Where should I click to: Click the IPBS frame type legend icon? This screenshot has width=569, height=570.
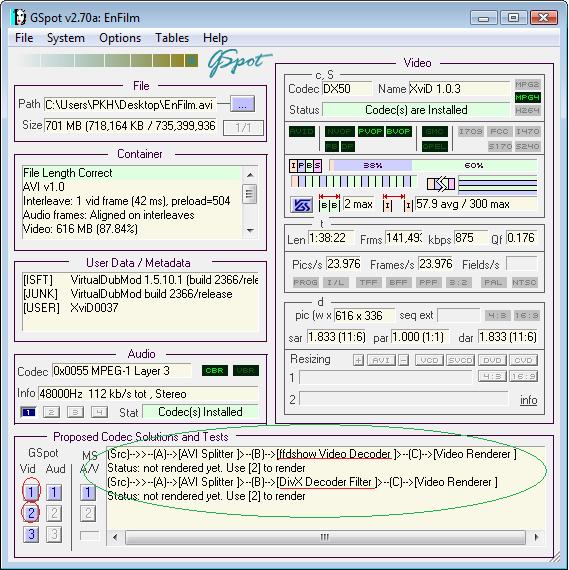305,166
